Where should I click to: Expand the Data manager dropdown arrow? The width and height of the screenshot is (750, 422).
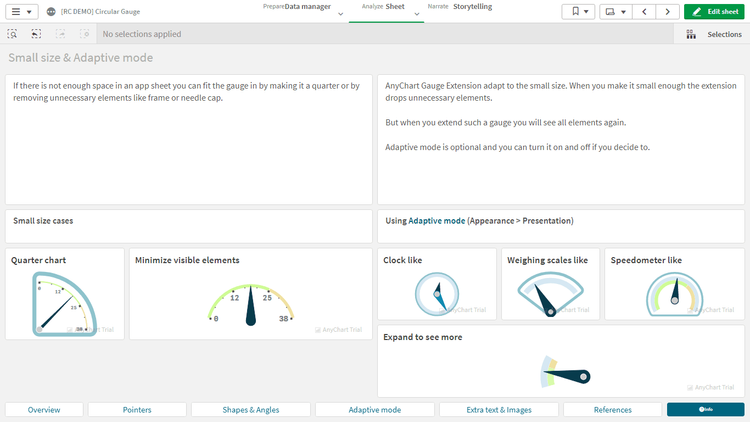point(341,14)
